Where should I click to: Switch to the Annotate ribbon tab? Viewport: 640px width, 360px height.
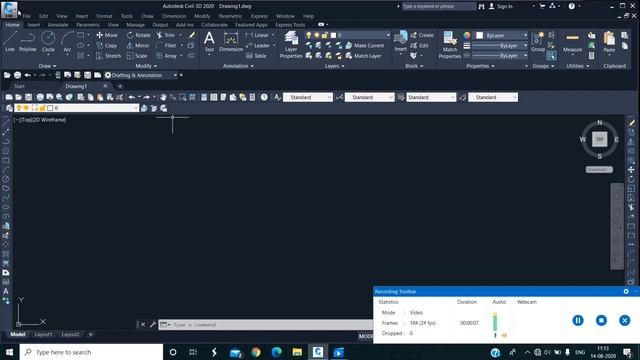tap(58, 24)
